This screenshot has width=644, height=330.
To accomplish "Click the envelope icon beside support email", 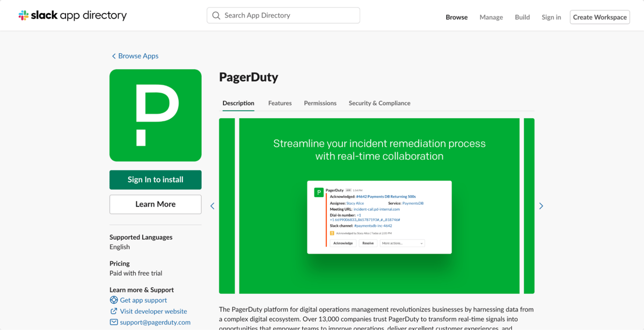I will point(114,322).
